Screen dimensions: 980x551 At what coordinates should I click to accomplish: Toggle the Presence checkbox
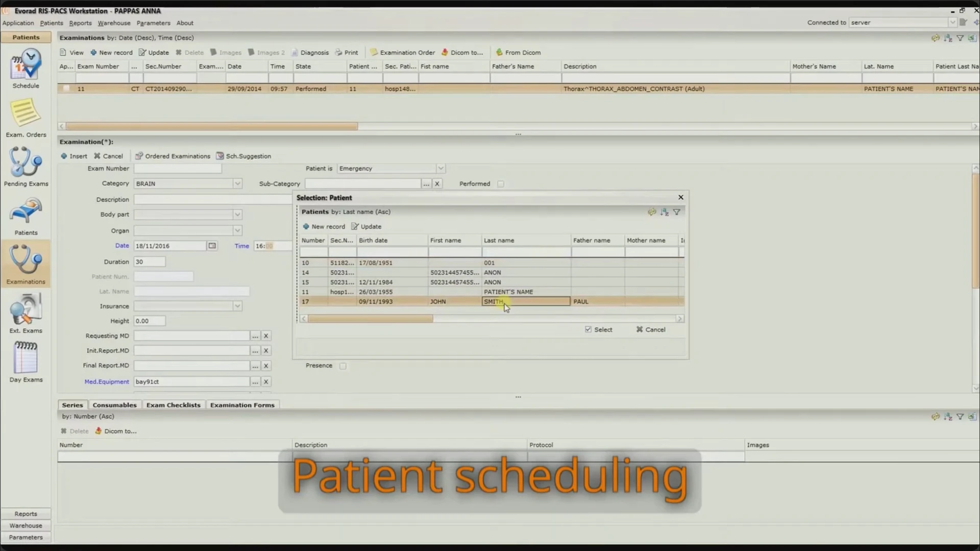pyautogui.click(x=343, y=366)
